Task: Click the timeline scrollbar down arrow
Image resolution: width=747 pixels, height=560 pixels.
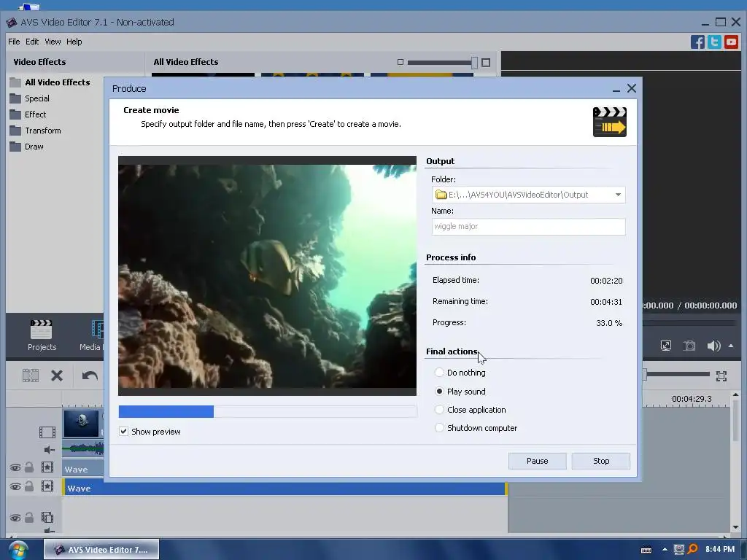Action: click(x=735, y=528)
